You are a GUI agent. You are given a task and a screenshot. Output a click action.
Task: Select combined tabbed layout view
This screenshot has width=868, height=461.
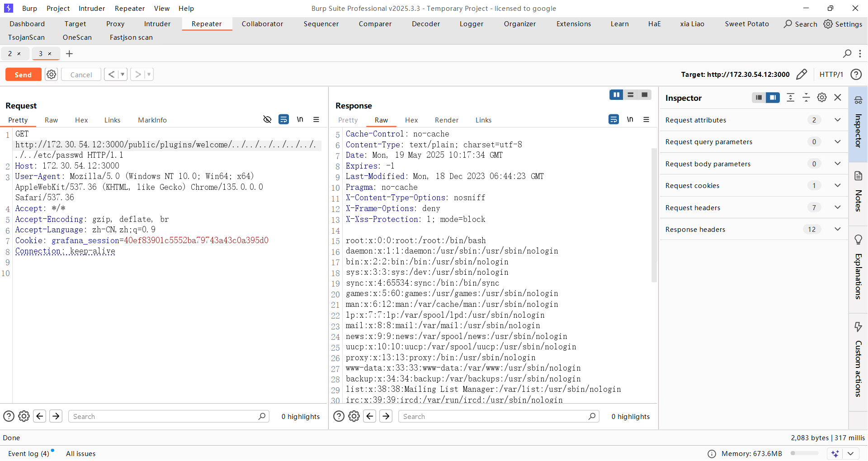click(644, 94)
